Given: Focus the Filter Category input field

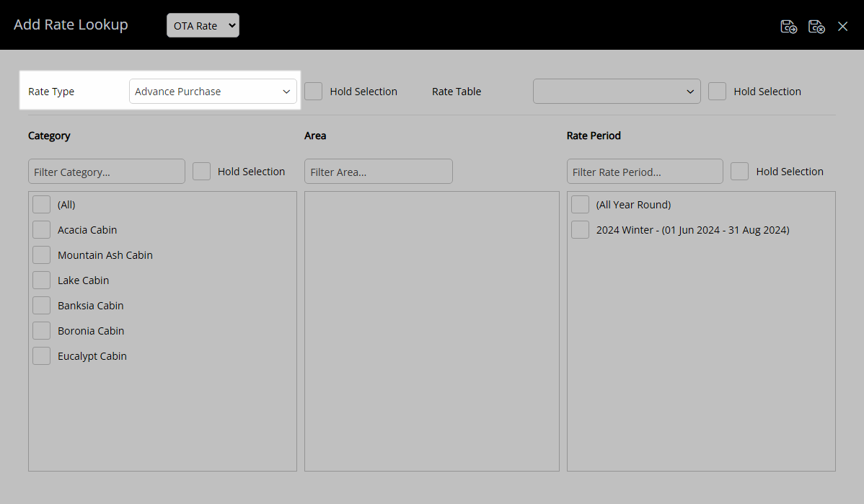Looking at the screenshot, I should (x=106, y=172).
